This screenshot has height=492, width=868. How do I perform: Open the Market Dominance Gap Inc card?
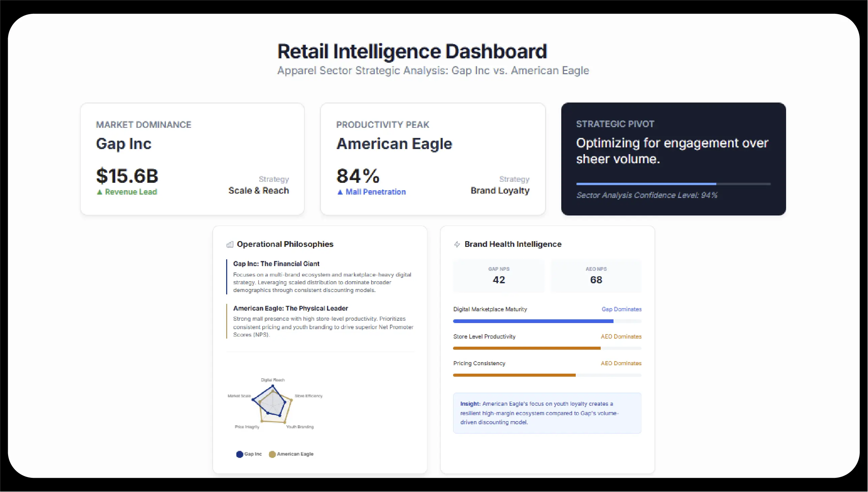192,159
